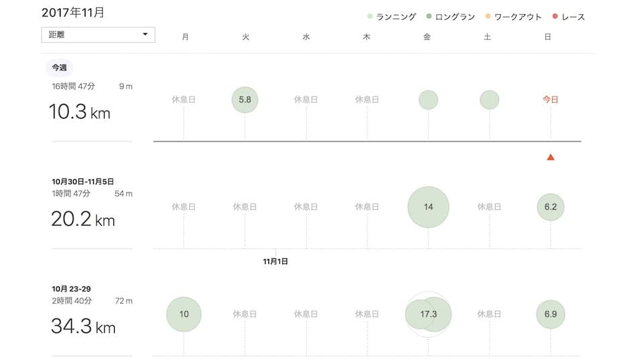644x362 pixels.
Task: Click the 今週 week badge
Action: click(59, 68)
